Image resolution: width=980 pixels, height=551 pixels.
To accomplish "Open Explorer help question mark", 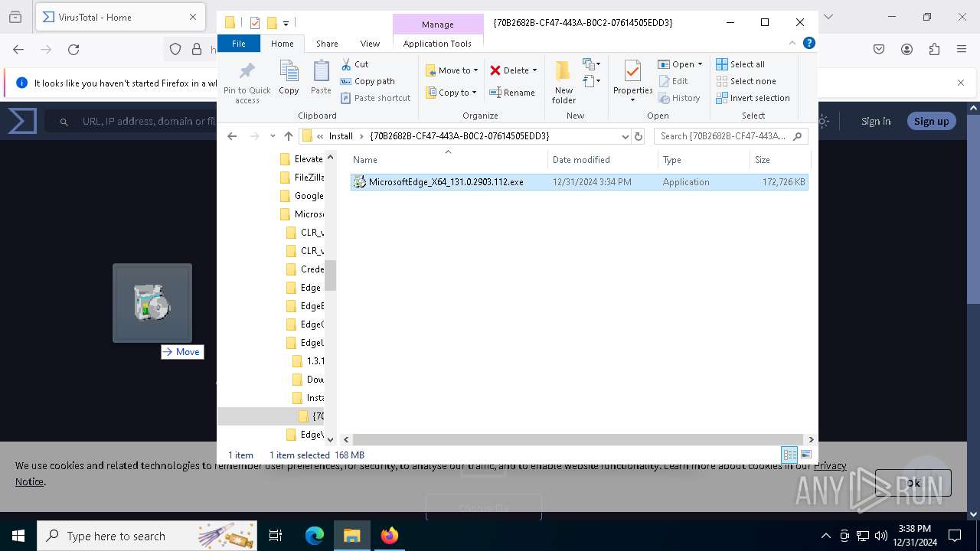I will pos(808,44).
